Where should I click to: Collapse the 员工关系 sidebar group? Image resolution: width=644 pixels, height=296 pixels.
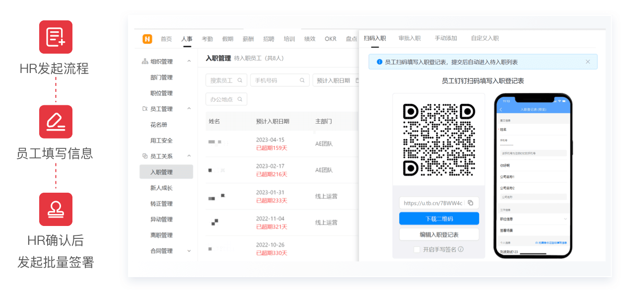189,156
